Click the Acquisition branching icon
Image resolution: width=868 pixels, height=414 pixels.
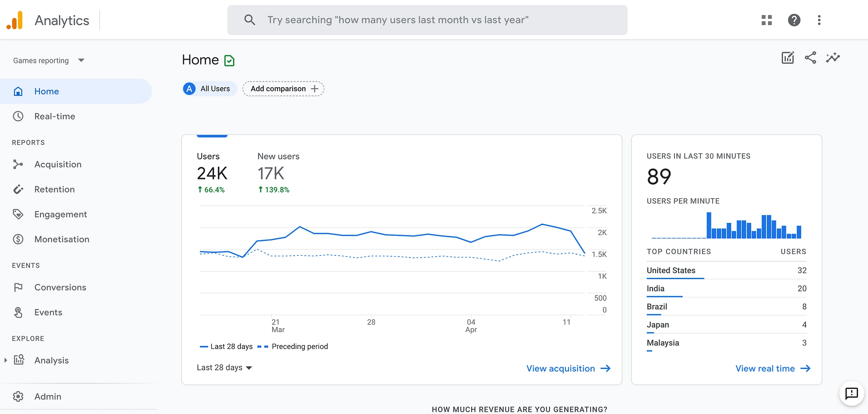[18, 164]
